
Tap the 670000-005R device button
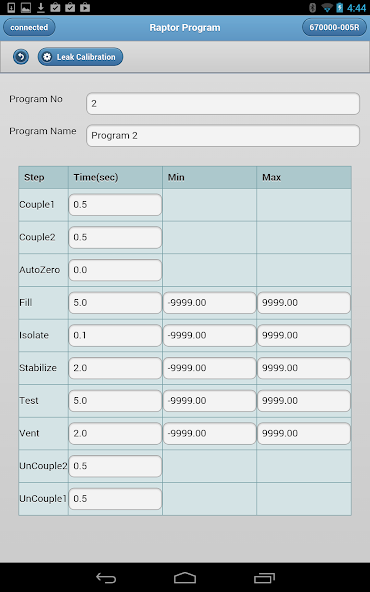coord(334,28)
